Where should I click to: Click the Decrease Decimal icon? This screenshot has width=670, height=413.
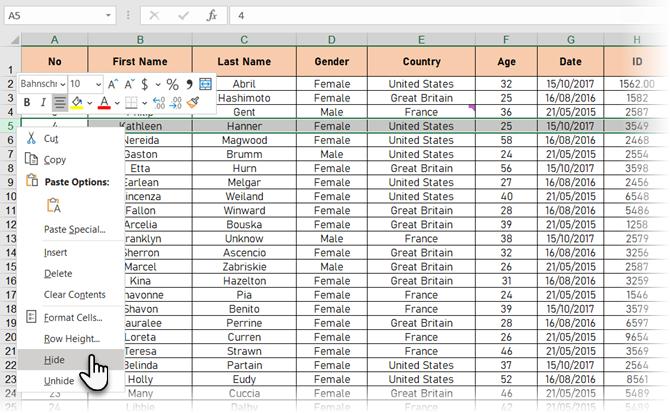tap(176, 103)
